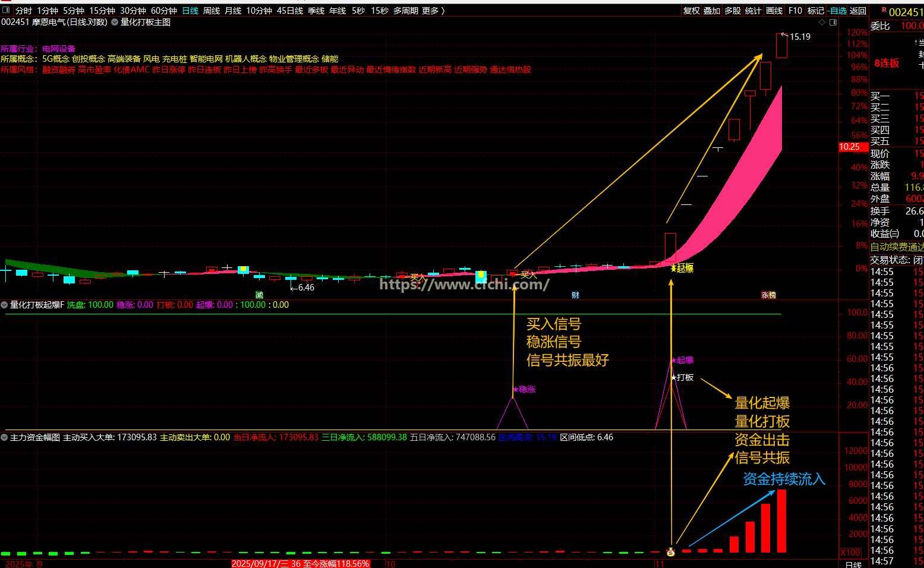Switch to the 周线 period tab
924x568 pixels.
click(x=212, y=11)
